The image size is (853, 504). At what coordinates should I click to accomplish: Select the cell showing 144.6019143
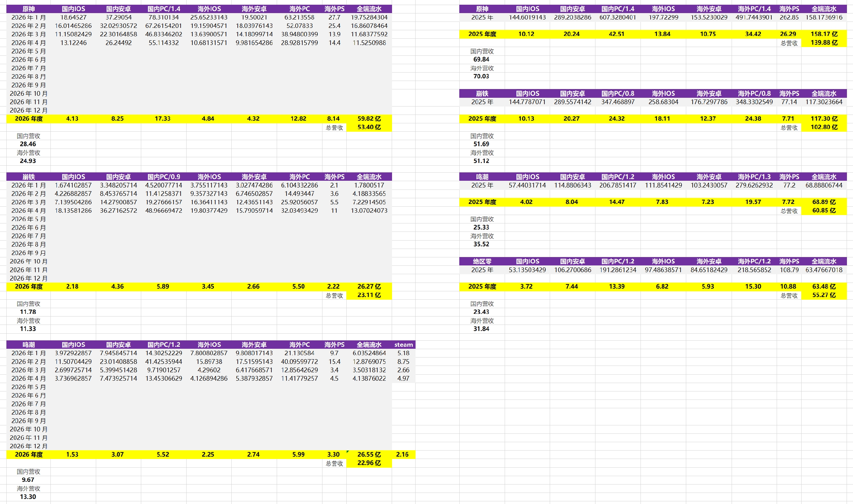[527, 17]
